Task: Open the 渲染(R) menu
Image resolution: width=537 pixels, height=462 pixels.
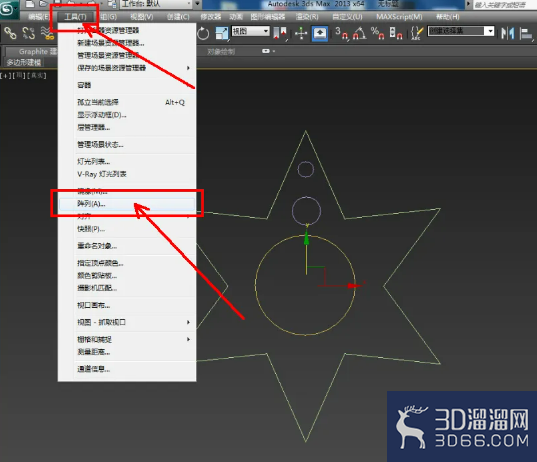Action: pyautogui.click(x=307, y=17)
